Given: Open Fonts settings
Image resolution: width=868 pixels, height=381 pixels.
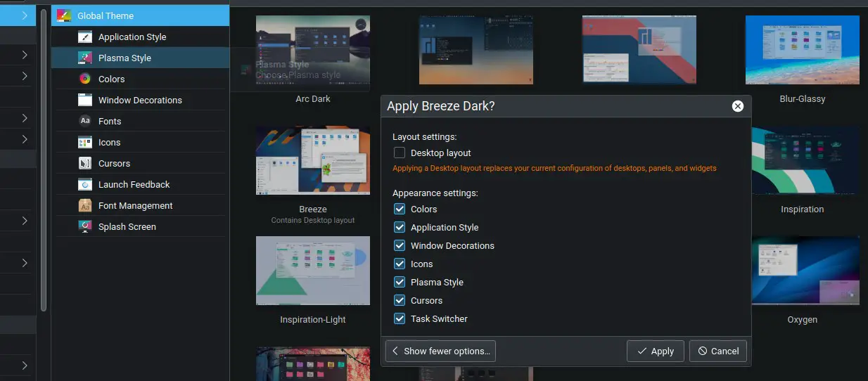Looking at the screenshot, I should point(141,121).
